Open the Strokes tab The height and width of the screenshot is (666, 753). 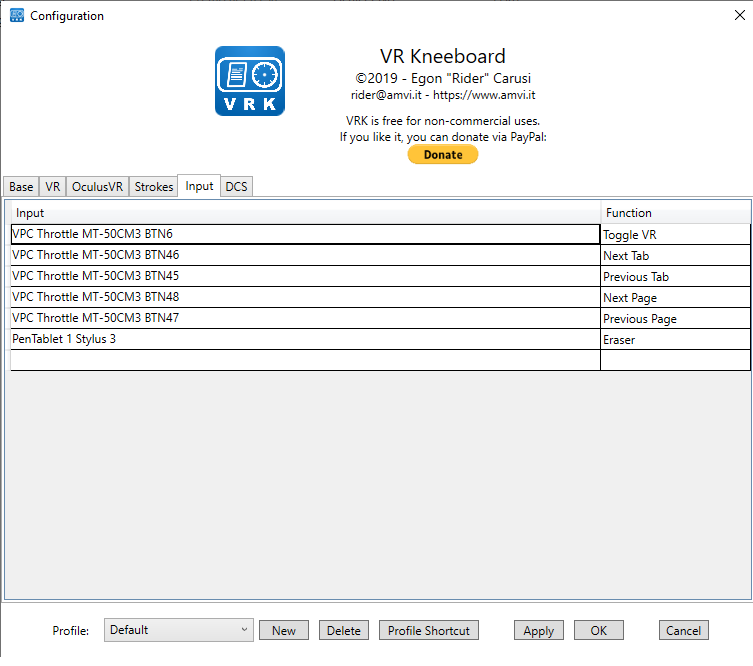click(154, 187)
